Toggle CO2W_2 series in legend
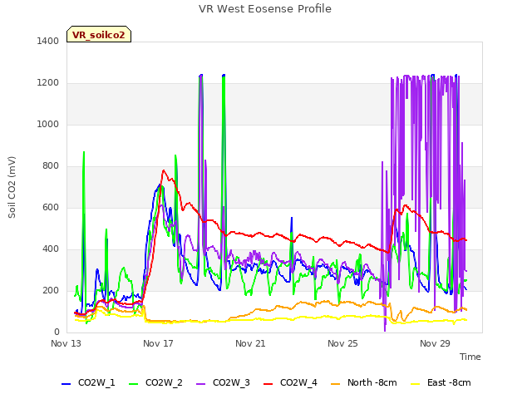Viewport: 532px width, 399px height. [155, 383]
